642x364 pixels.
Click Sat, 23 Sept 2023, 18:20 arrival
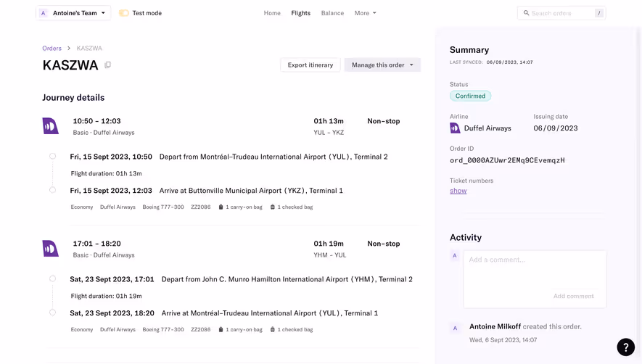pyautogui.click(x=112, y=313)
